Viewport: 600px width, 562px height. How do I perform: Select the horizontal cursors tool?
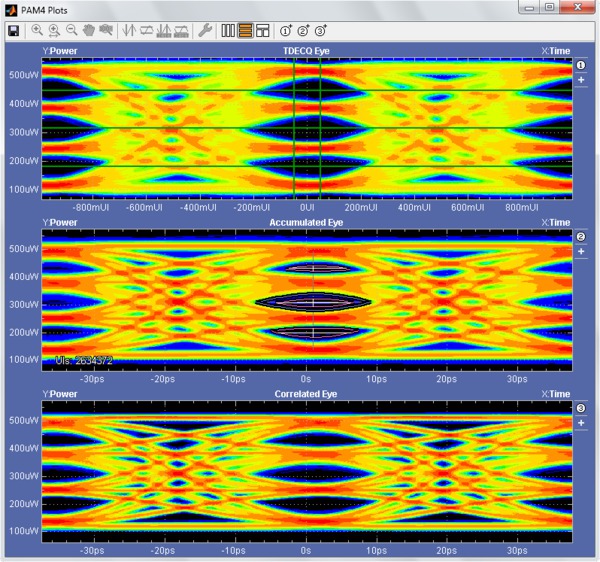(146, 31)
